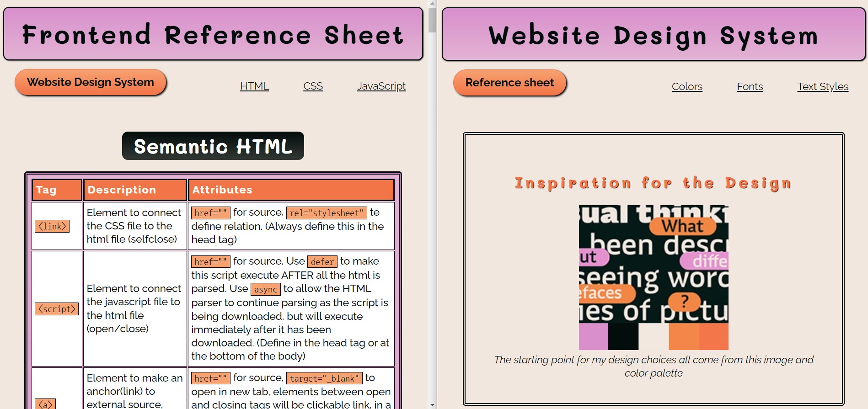Click the pink palette swatch under the image
The image size is (868, 409).
(x=593, y=336)
